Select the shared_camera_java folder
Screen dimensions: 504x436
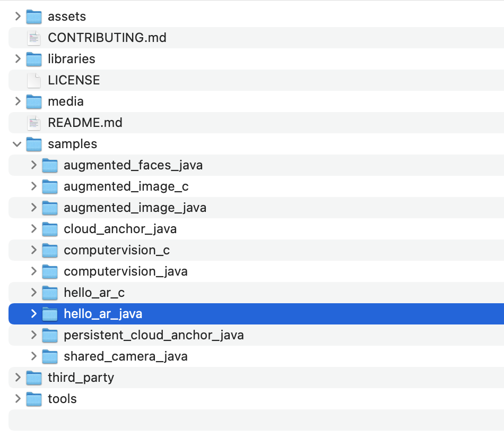pos(125,356)
